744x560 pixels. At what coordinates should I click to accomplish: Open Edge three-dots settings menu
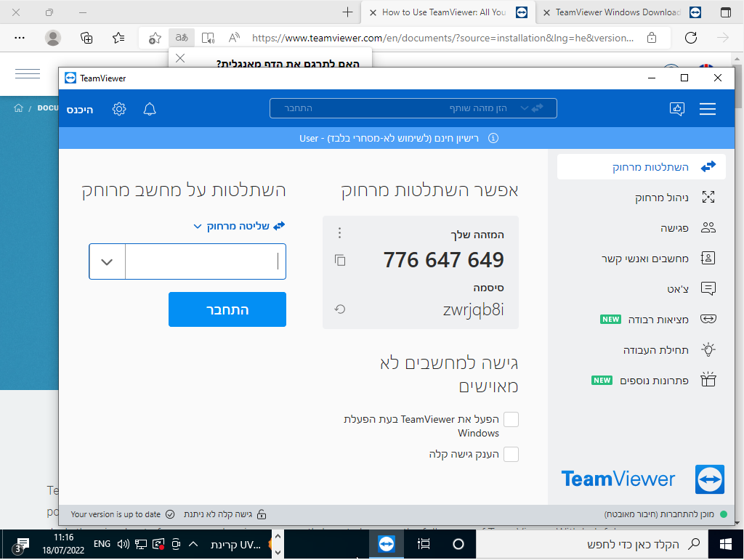[20, 38]
